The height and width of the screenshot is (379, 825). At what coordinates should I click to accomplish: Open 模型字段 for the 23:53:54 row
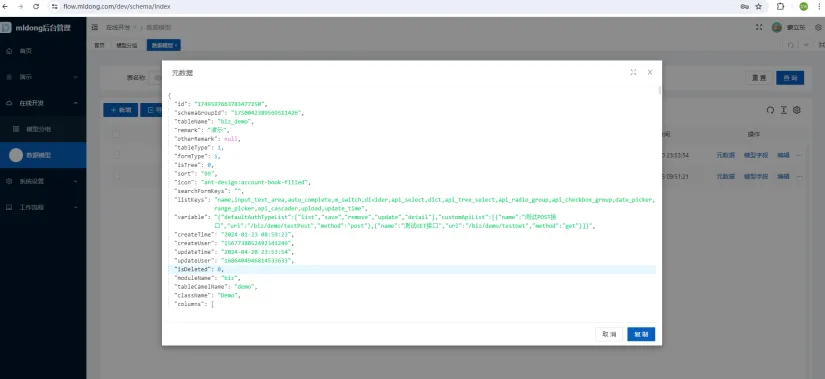coord(756,155)
